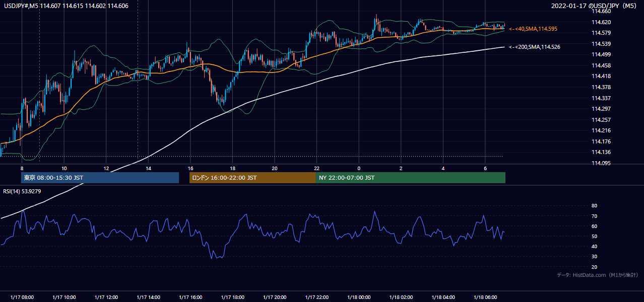Screen dimensions: 644x302
Task: Click price axis value 114.418
Action: (x=602, y=76)
